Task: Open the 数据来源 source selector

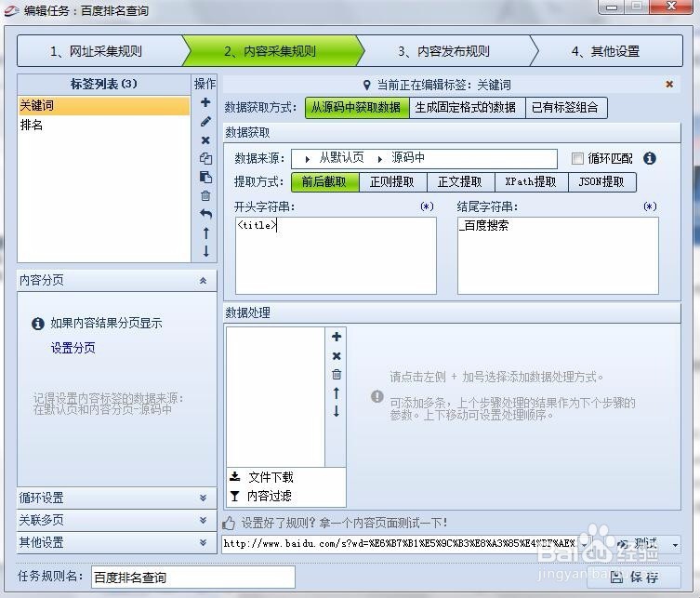Action: 424,158
